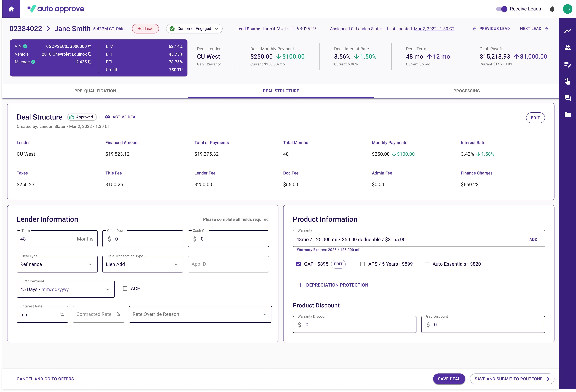Click into the Warranty Discount field

[354, 325]
